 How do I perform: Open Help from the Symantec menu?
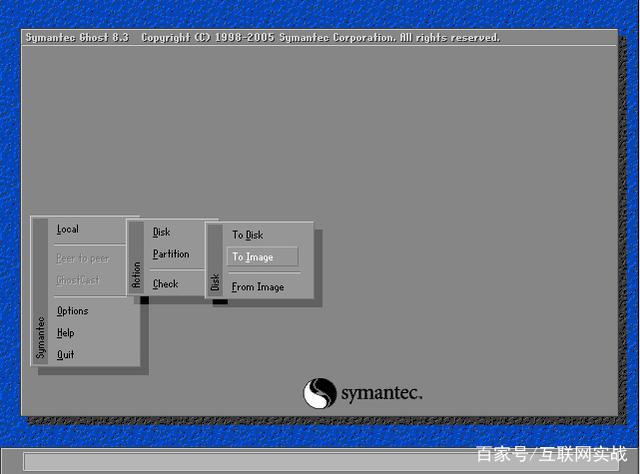[66, 333]
